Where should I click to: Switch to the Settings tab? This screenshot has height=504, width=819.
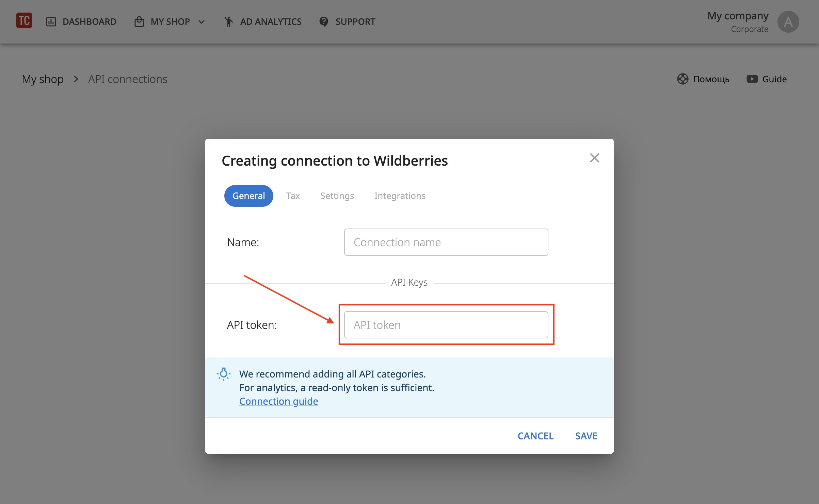click(x=337, y=196)
